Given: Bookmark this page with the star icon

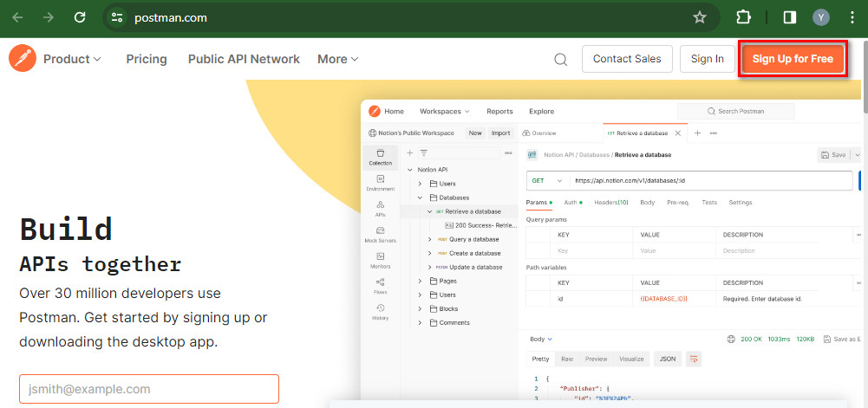Looking at the screenshot, I should (x=700, y=17).
